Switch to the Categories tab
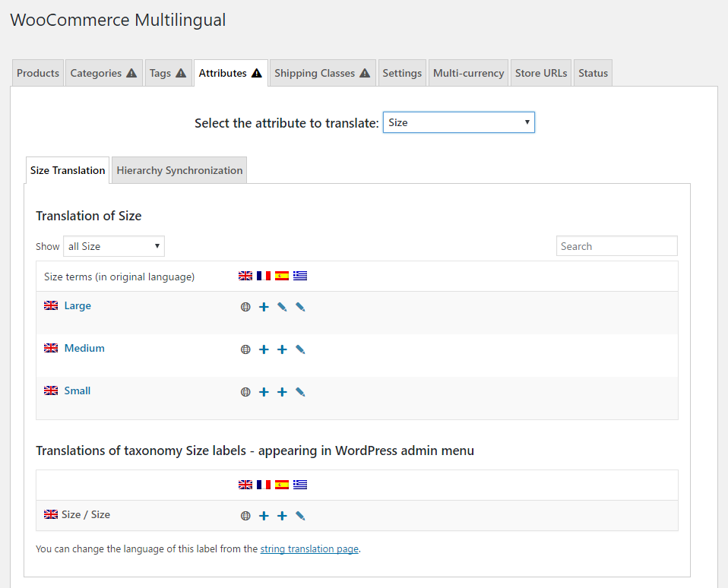728x588 pixels. tap(103, 73)
